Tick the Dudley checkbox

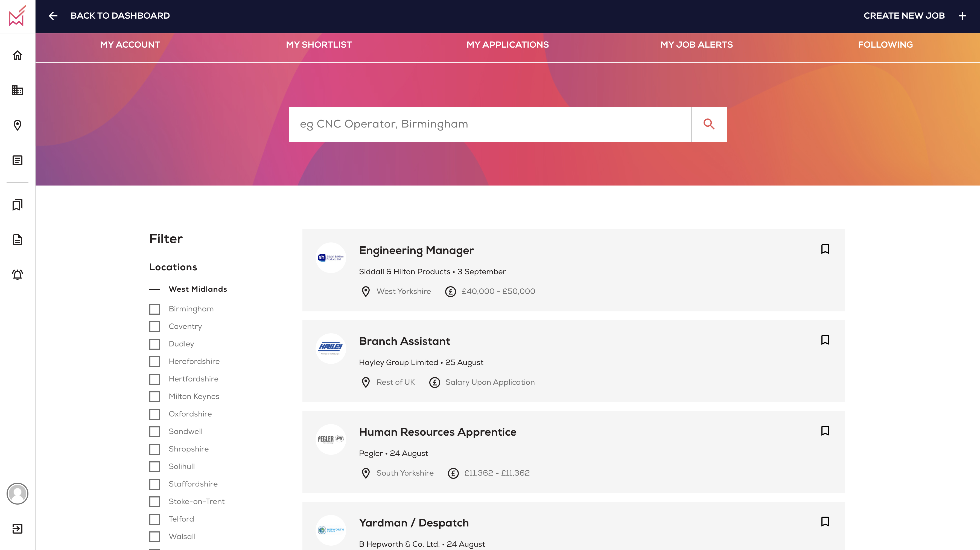[x=154, y=344]
